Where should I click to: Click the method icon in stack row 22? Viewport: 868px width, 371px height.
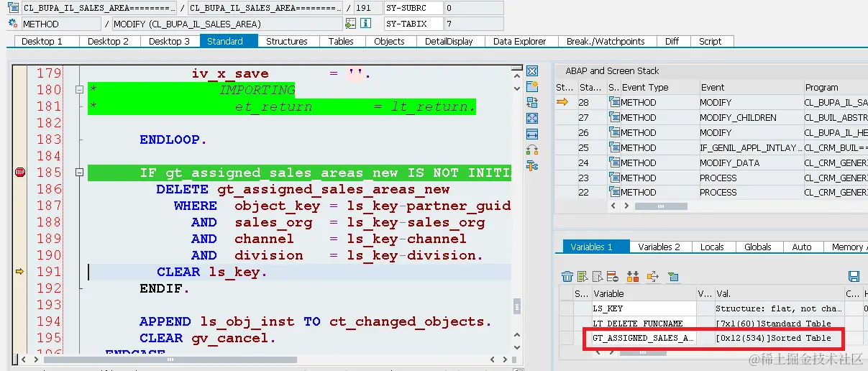pyautogui.click(x=613, y=192)
